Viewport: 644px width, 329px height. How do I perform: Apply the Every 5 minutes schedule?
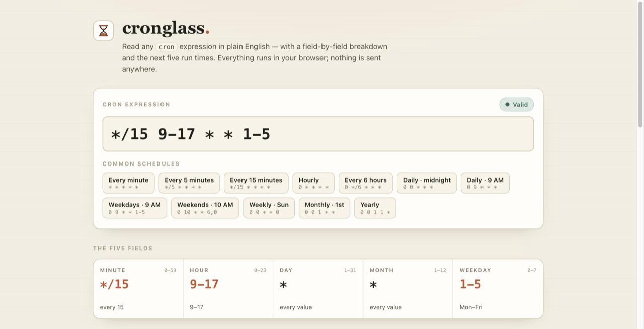click(x=189, y=183)
